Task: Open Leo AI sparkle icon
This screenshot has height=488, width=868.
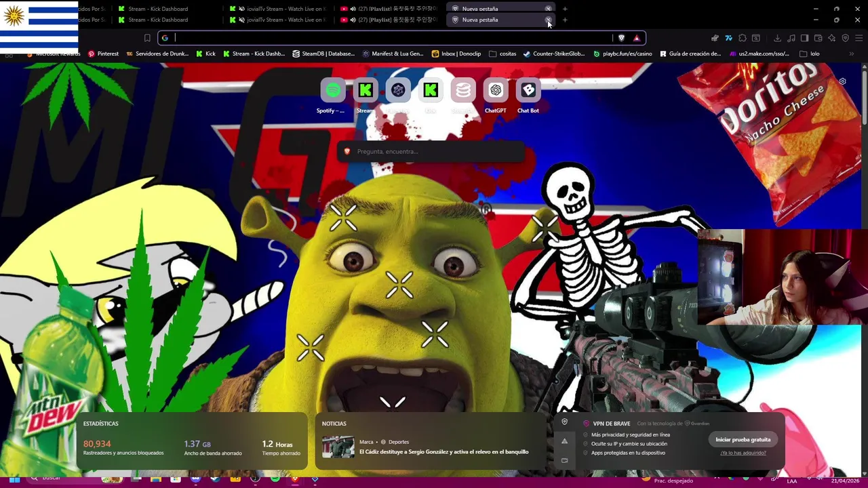Action: point(831,38)
